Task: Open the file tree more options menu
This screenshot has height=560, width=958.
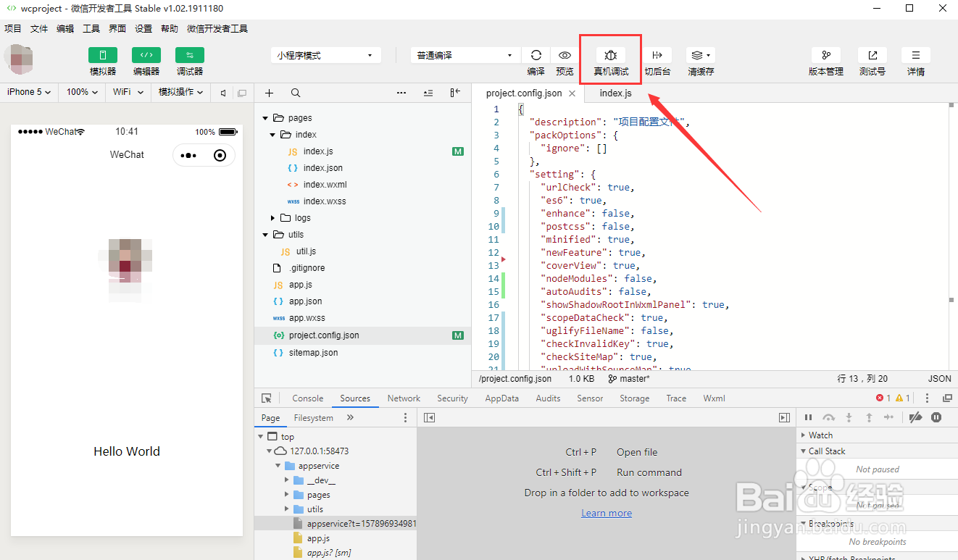Action: point(401,93)
